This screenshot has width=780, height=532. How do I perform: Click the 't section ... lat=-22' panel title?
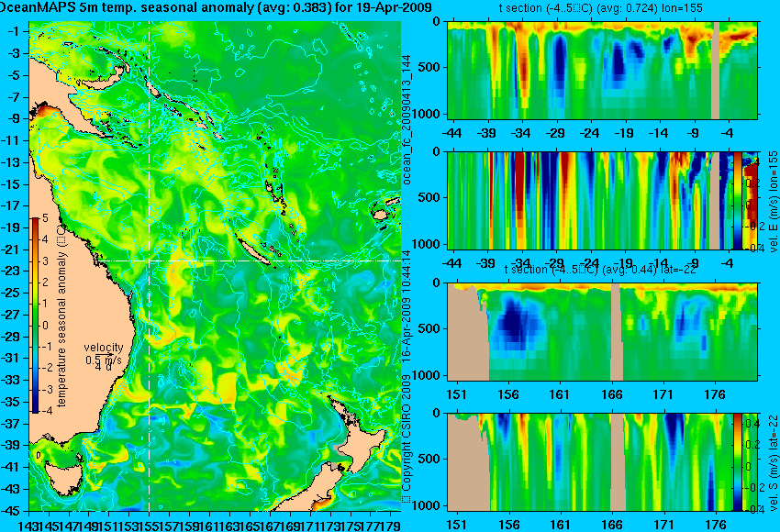[x=600, y=270]
